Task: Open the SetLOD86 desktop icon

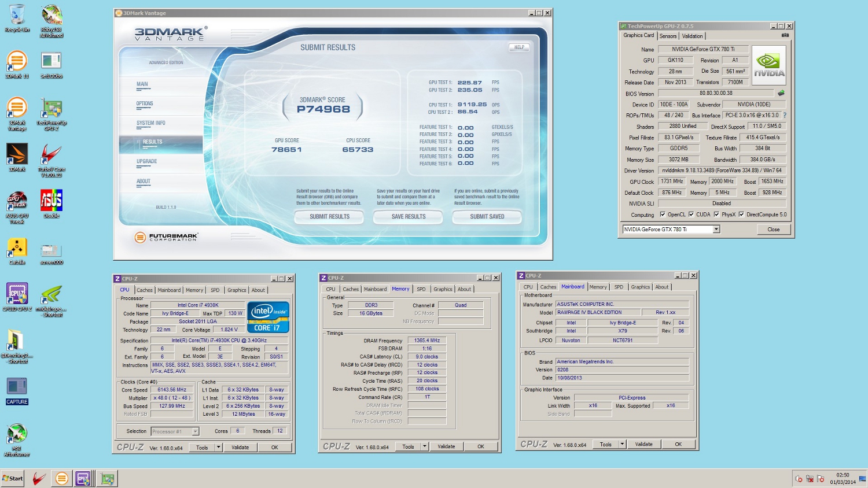Action: click(x=52, y=64)
